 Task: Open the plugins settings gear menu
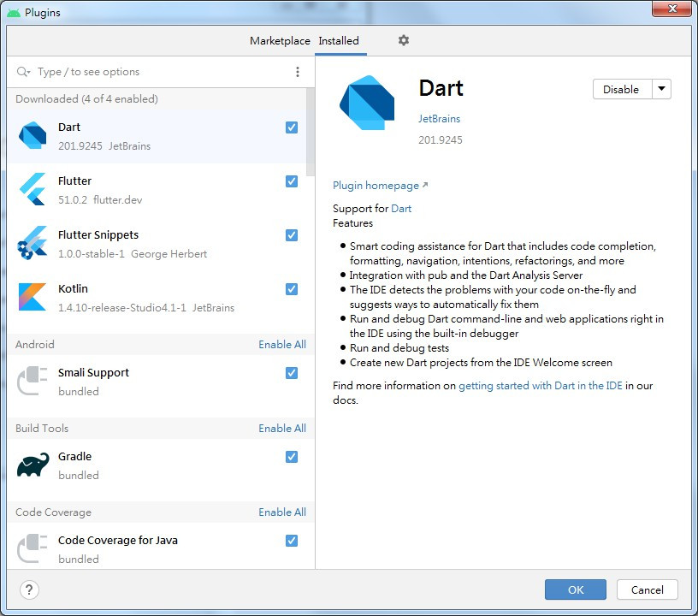point(403,40)
